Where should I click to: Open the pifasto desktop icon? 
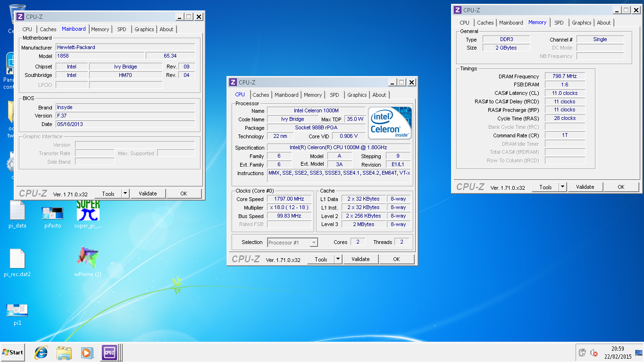coord(52,217)
